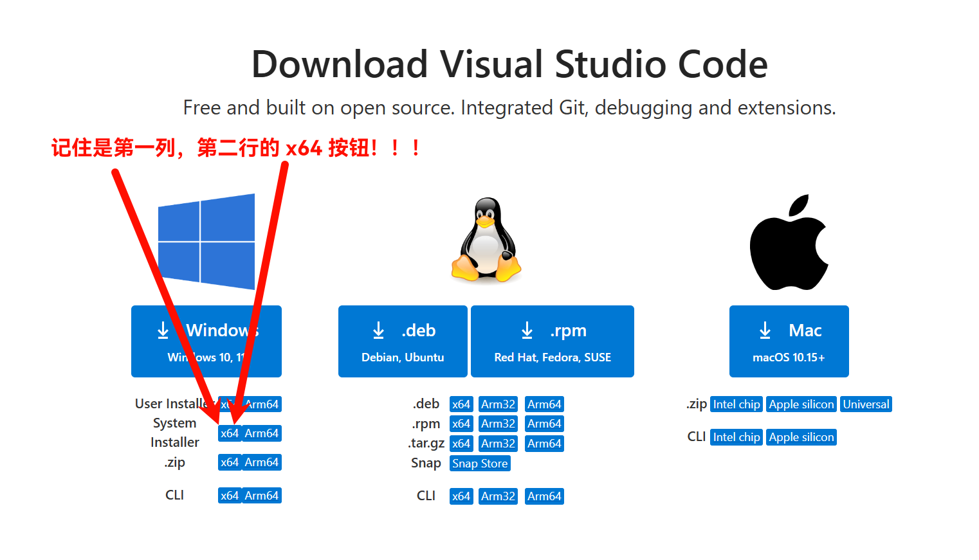Get Windows CLI x64 build
The image size is (979, 560).
230,496
